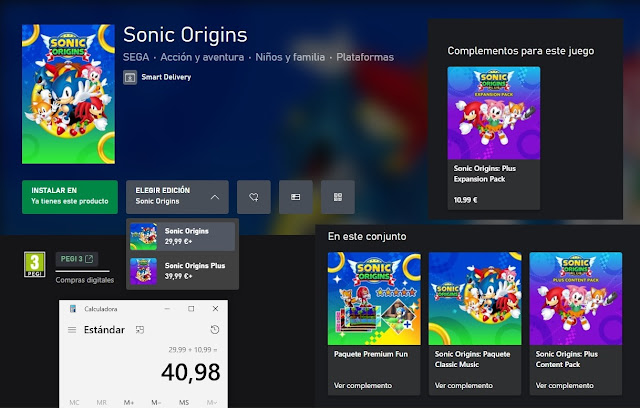Close the Calculadora window
The width and height of the screenshot is (640, 408).
coord(216,309)
